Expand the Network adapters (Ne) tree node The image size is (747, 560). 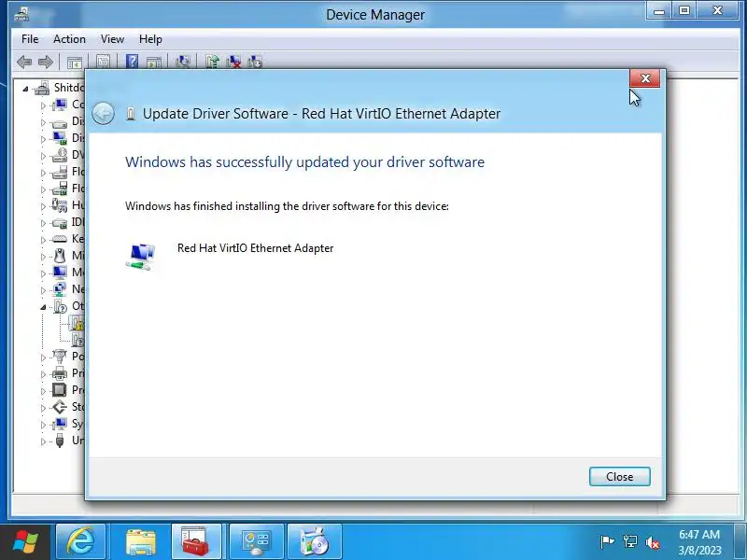(43, 290)
